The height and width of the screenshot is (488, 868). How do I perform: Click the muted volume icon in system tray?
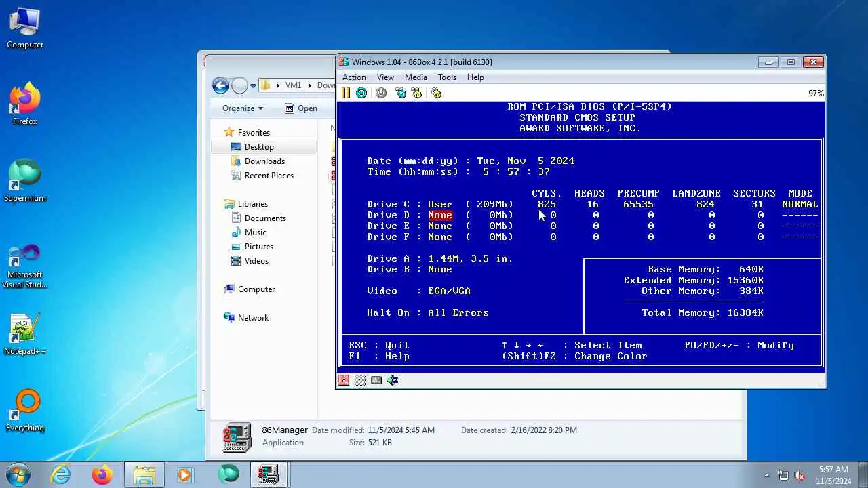pyautogui.click(x=800, y=476)
